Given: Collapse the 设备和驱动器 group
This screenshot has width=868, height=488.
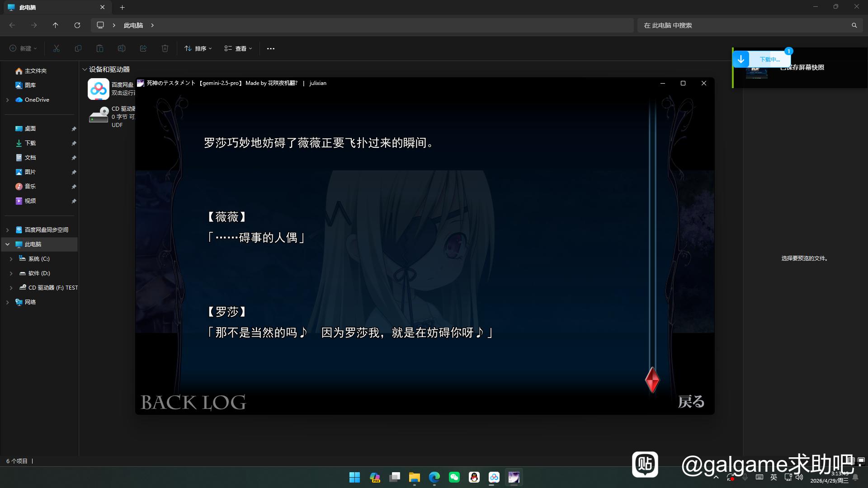Looking at the screenshot, I should pos(85,69).
